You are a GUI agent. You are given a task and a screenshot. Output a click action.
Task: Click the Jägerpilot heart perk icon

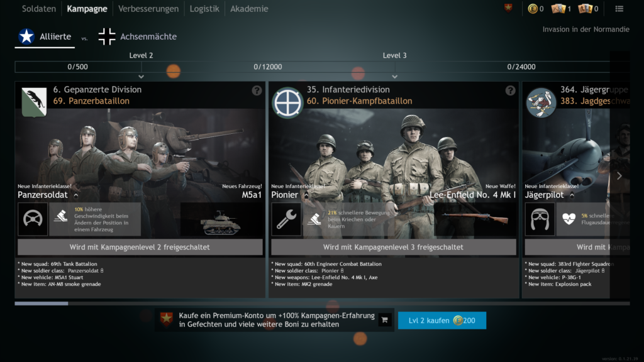click(x=569, y=219)
